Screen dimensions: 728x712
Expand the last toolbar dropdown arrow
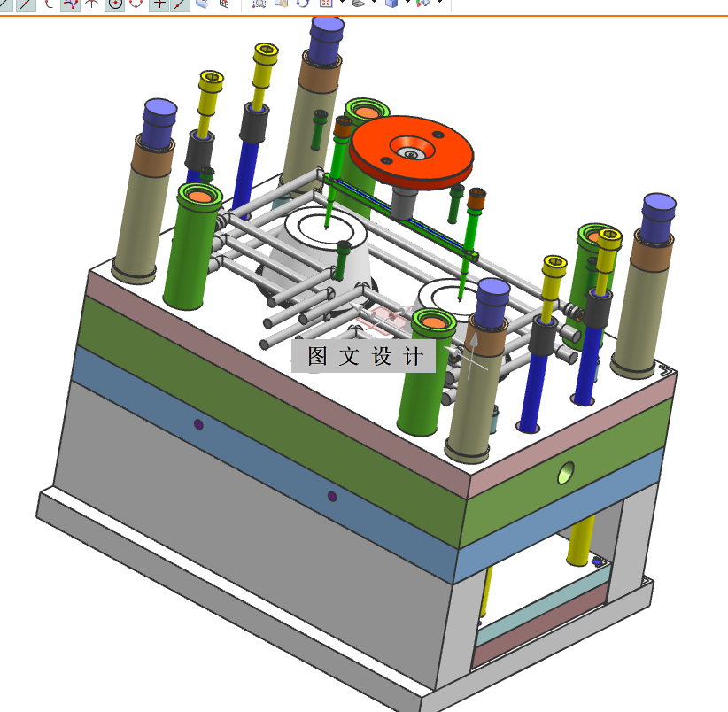click(x=440, y=3)
